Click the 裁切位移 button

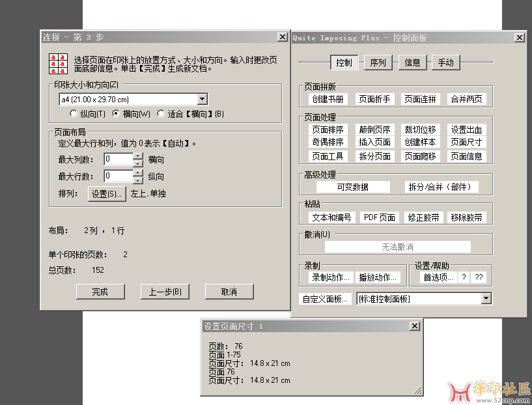421,130
